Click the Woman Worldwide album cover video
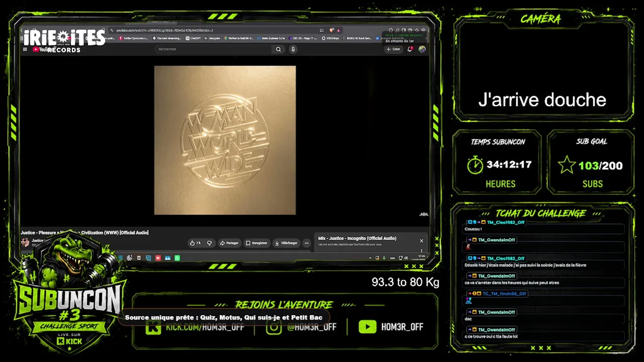Viewport: 644px width, 362px height. [x=225, y=140]
